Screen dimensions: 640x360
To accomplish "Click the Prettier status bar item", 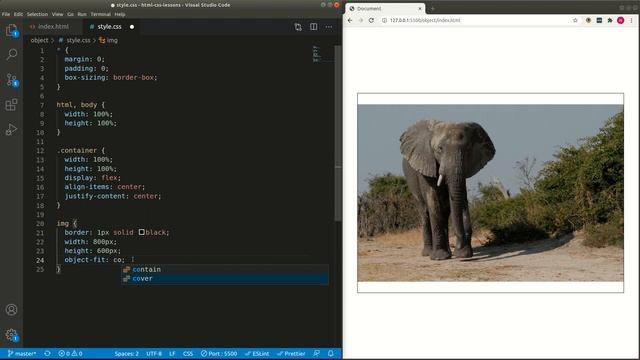I will [x=291, y=353].
